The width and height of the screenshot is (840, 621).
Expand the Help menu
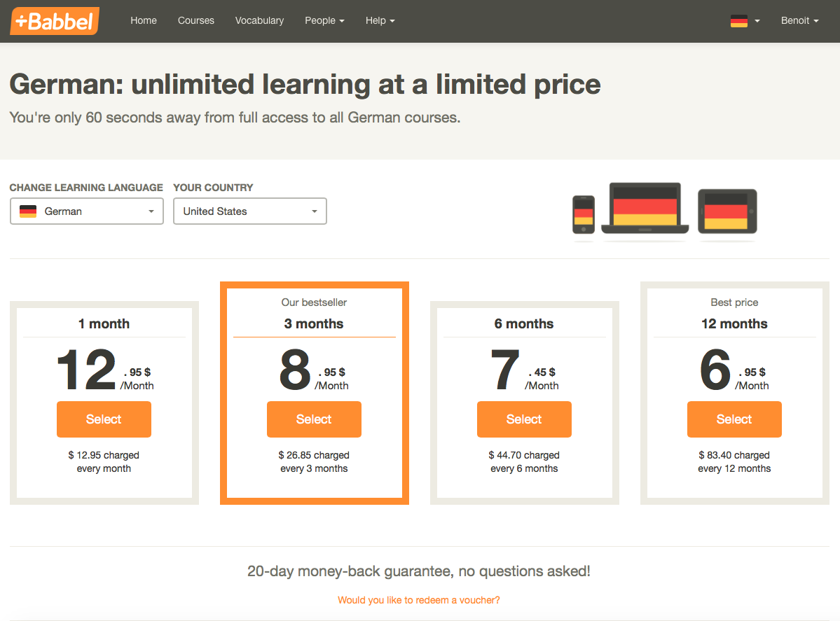(x=380, y=21)
